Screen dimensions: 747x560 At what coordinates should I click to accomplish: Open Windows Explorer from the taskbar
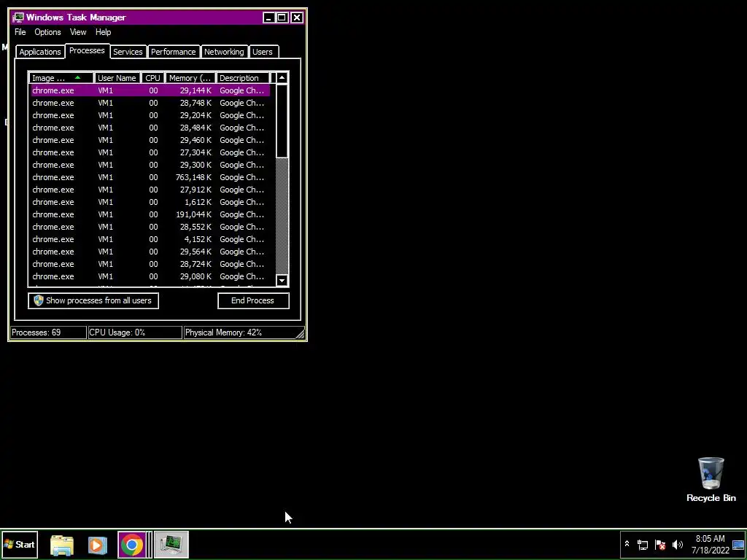point(62,545)
